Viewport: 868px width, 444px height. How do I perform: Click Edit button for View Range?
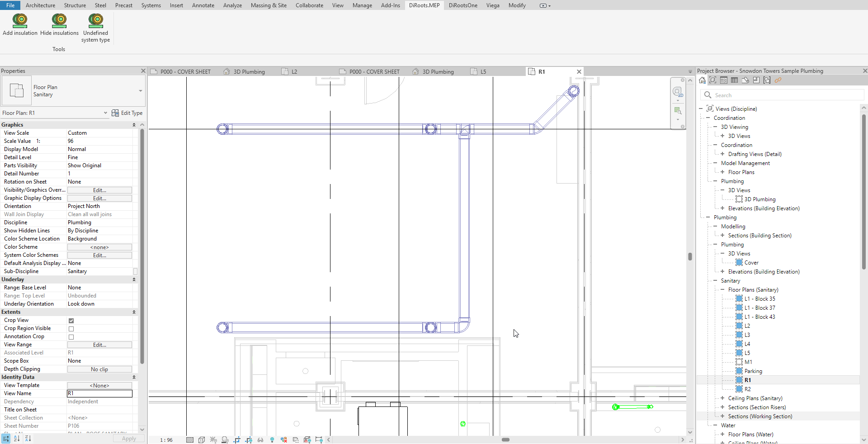[99, 345]
